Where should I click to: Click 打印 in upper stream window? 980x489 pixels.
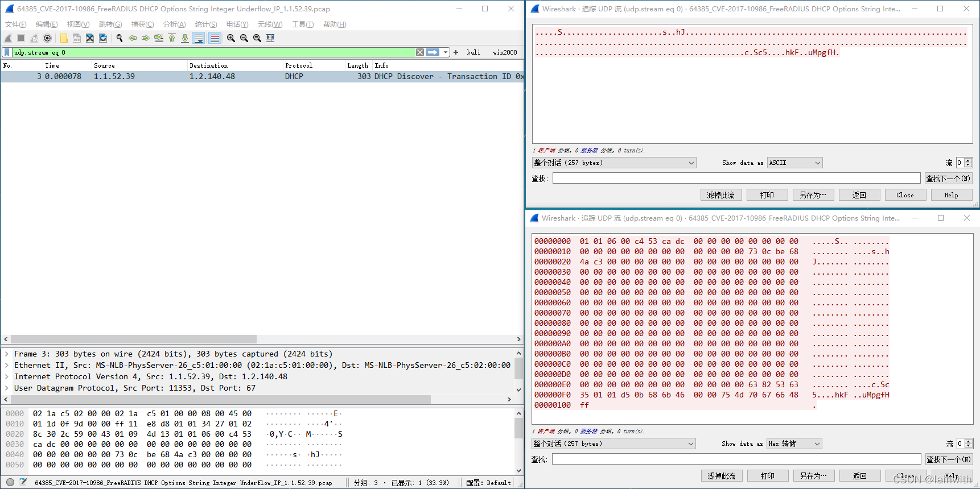click(767, 195)
